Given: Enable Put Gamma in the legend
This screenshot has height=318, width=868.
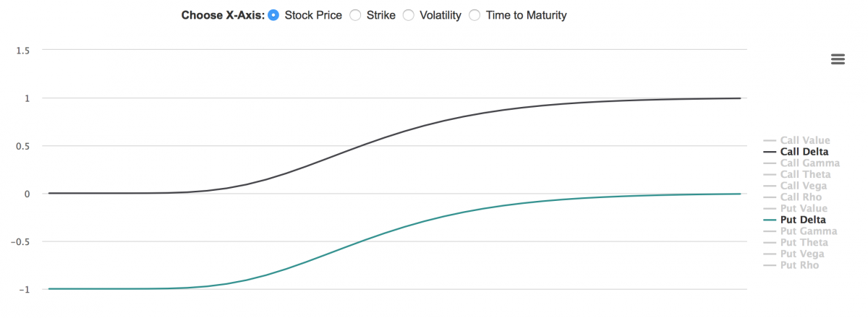Looking at the screenshot, I should (x=809, y=231).
